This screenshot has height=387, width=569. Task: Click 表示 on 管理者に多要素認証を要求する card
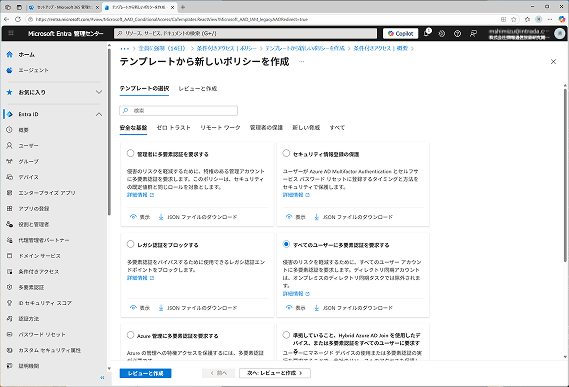pyautogui.click(x=140, y=217)
